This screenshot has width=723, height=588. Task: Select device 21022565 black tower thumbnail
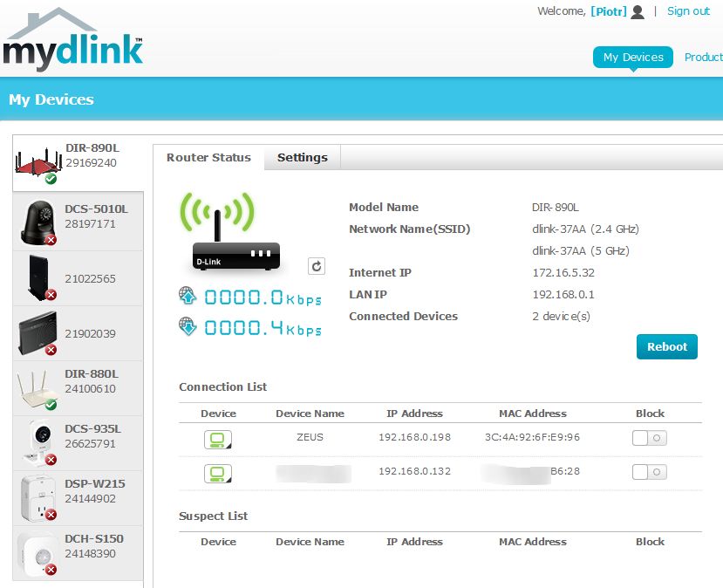pyautogui.click(x=39, y=277)
